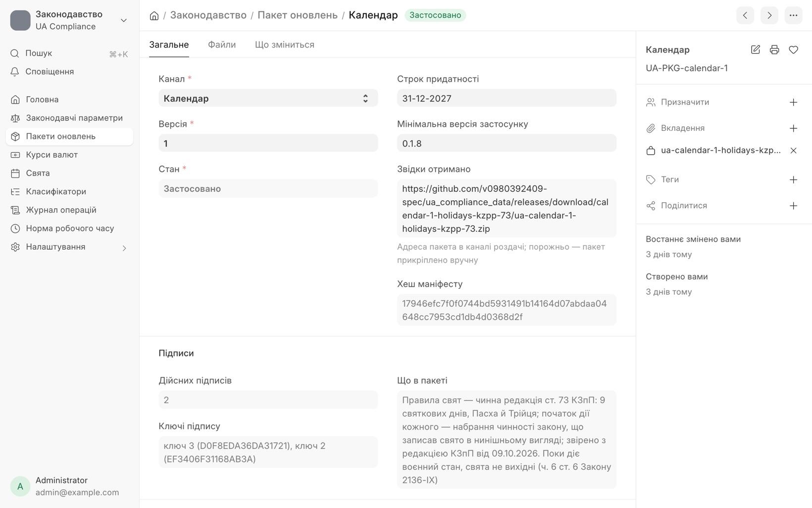
Task: Open the ua-calendar-1-holidays-kzp attachment link
Action: [x=720, y=150]
